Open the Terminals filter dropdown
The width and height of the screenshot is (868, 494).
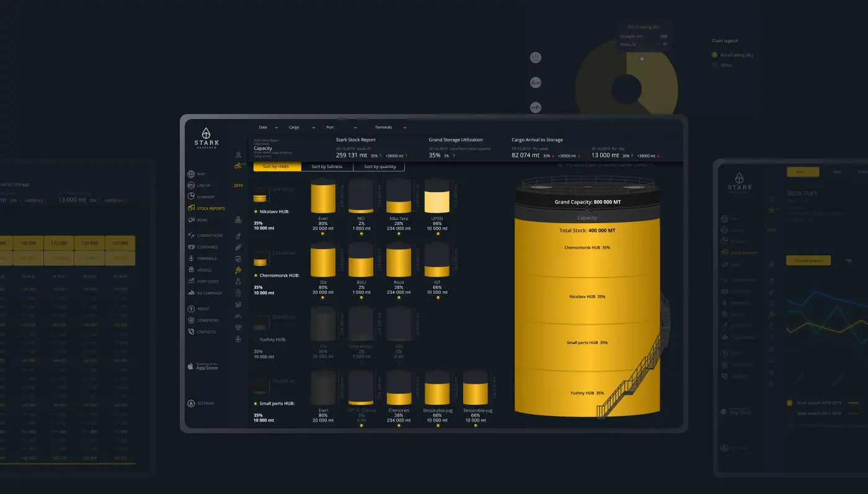(391, 128)
